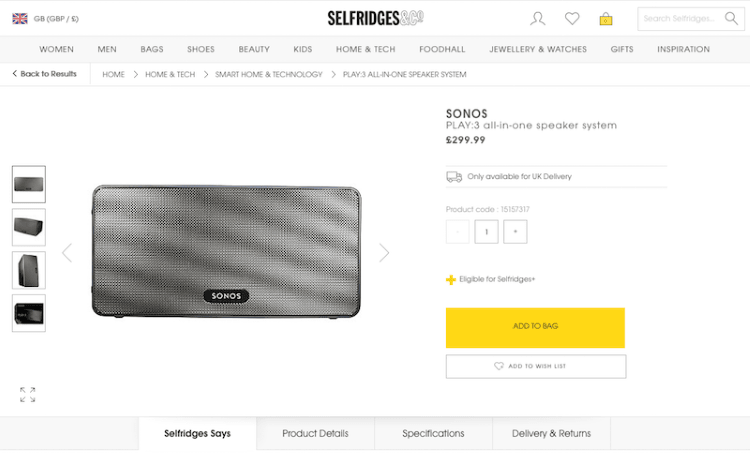This screenshot has width=750, height=467.
Task: Show previous product image arrow
Action: click(67, 253)
